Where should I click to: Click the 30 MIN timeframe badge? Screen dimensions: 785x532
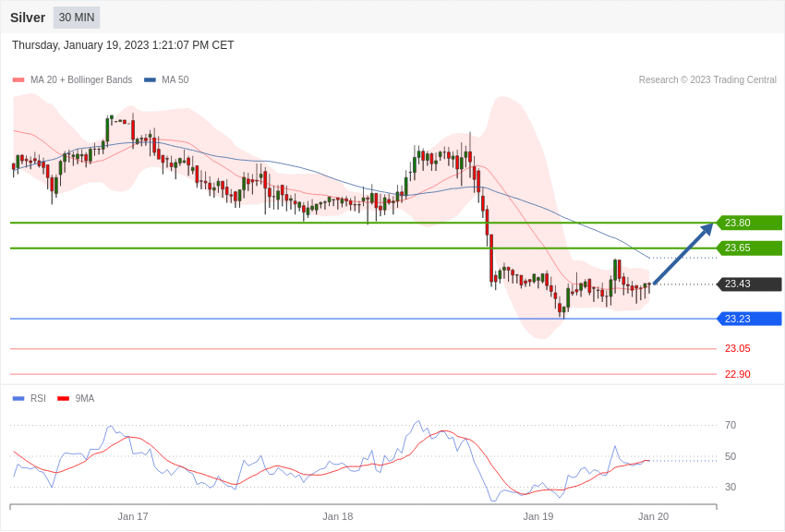click(x=77, y=18)
